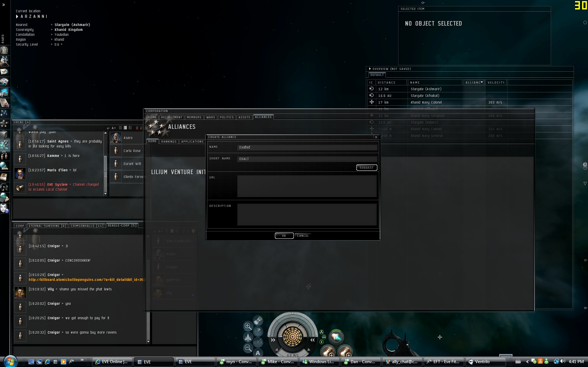Click the volume speaker icon in system tray

click(x=563, y=361)
